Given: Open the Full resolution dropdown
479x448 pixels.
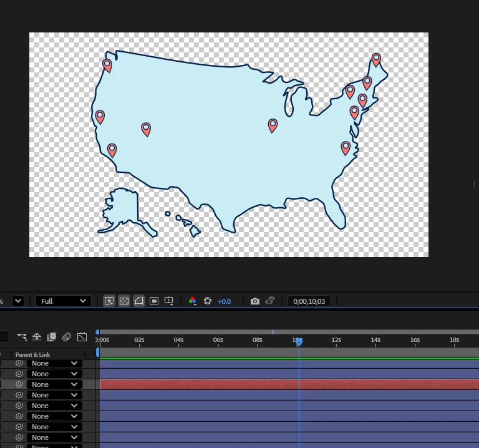Looking at the screenshot, I should tap(64, 301).
